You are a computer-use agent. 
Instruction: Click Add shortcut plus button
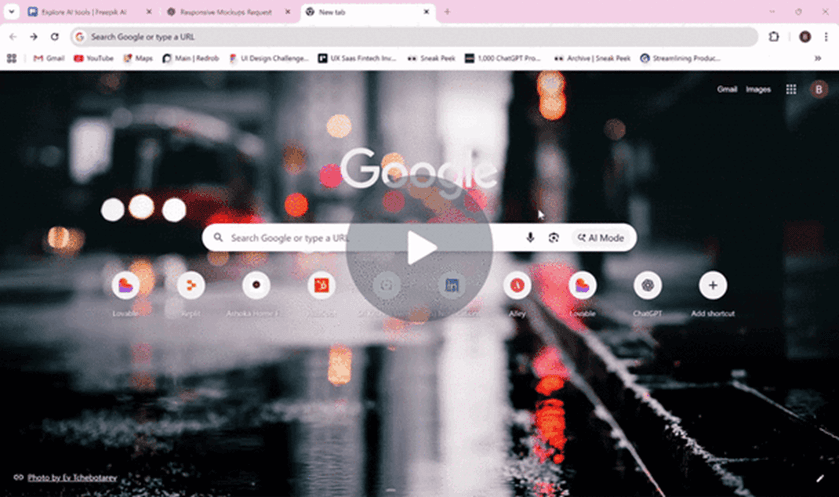tap(713, 285)
